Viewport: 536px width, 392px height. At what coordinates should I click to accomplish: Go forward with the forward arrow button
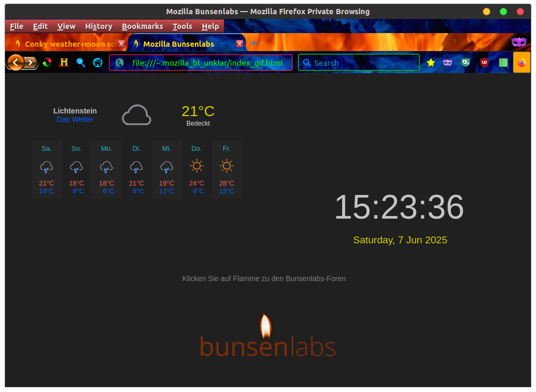[x=31, y=63]
